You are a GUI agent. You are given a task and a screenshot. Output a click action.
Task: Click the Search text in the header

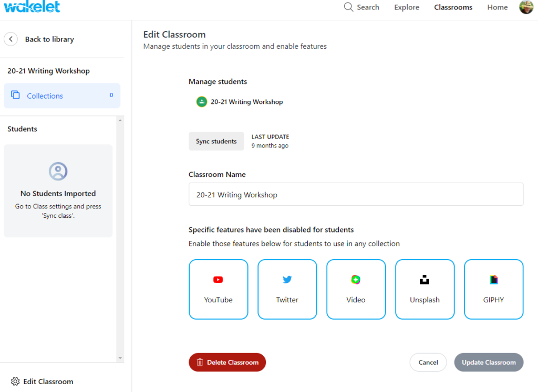tap(368, 7)
